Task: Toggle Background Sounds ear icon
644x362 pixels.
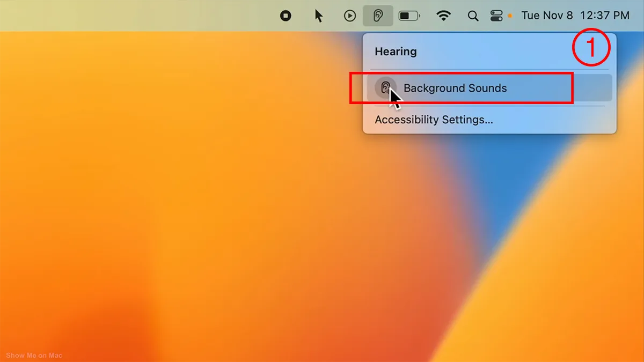Action: pos(385,88)
